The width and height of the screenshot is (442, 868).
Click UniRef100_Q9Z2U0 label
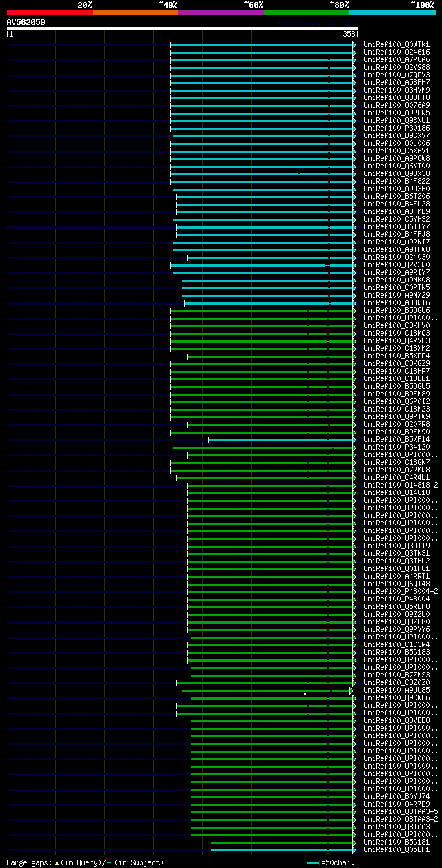396,614
